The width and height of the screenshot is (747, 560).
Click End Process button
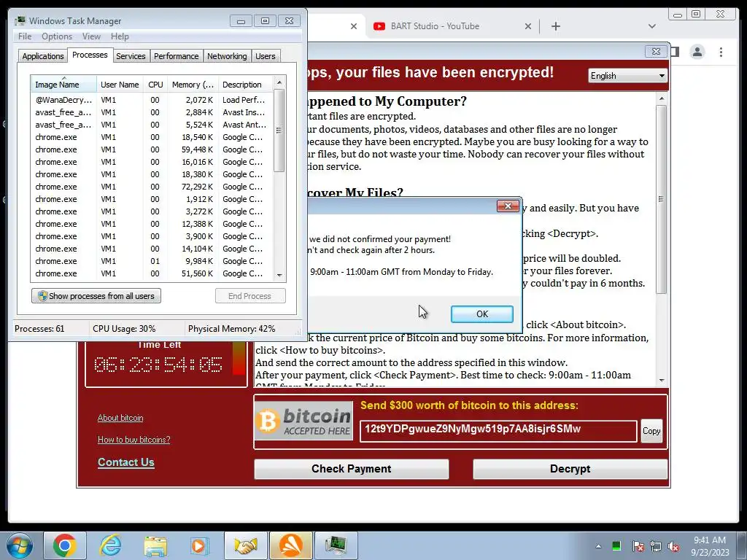250,296
